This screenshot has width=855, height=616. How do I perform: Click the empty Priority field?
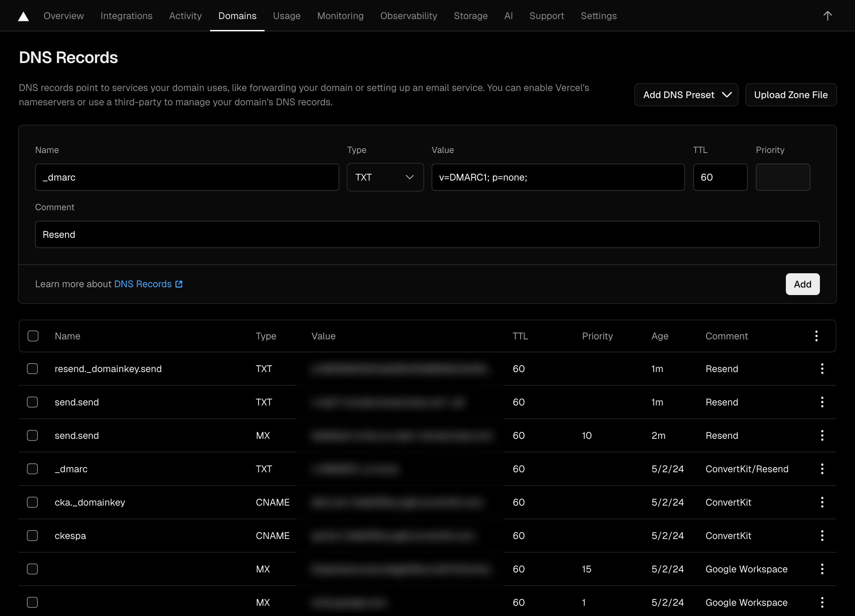783,177
